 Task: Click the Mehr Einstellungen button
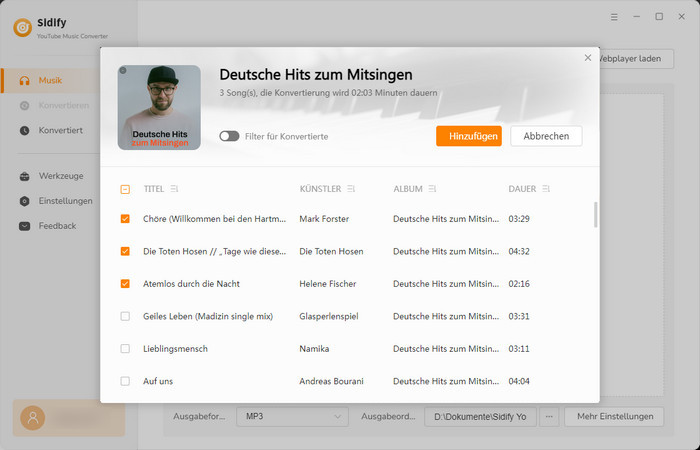click(x=614, y=417)
